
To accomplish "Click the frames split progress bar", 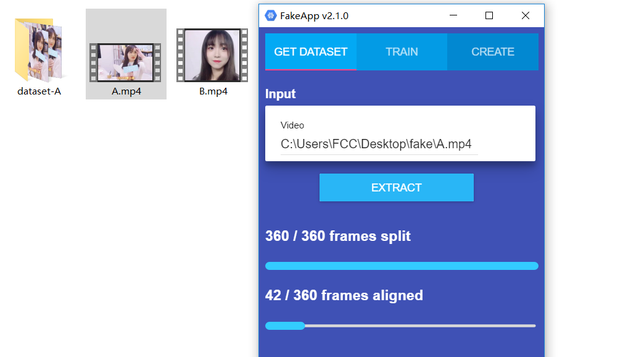I will pos(402,266).
